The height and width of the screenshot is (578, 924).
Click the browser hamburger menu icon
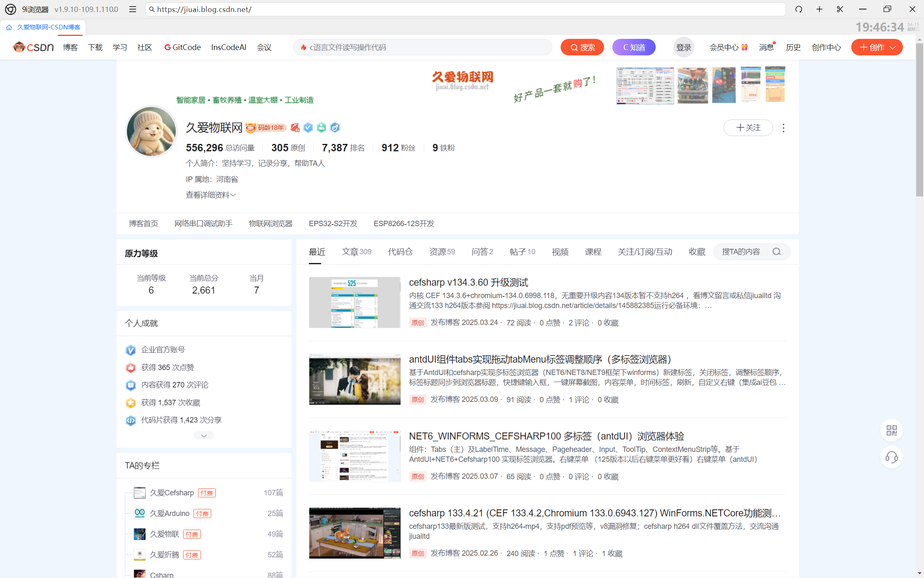pyautogui.click(x=133, y=9)
